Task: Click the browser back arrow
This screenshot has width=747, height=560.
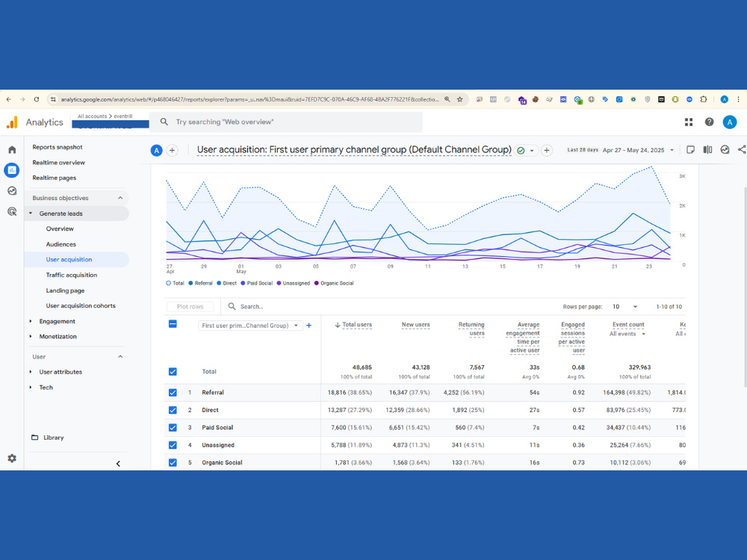Action: [x=8, y=99]
